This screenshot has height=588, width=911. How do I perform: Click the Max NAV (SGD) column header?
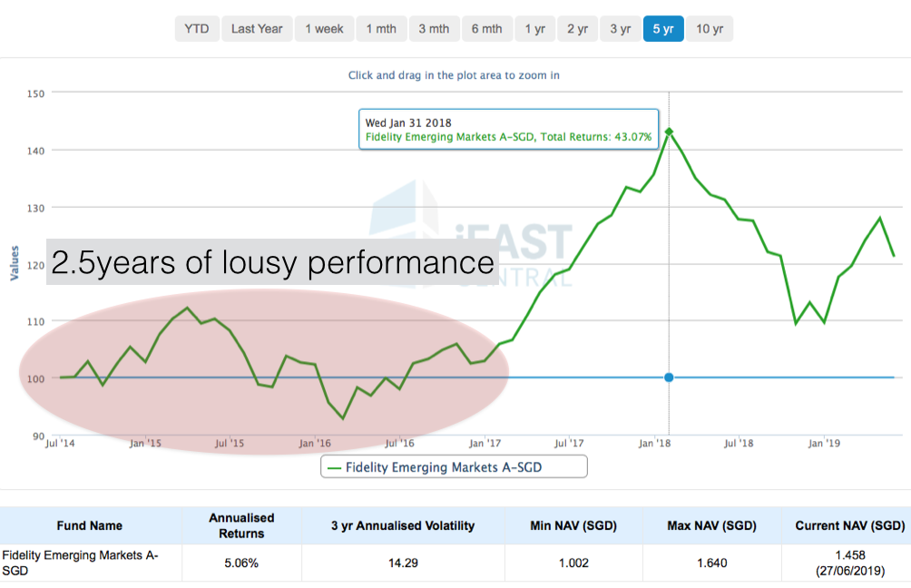click(710, 525)
